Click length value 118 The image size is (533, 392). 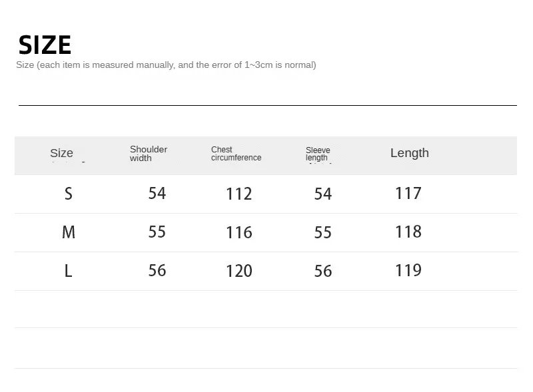point(408,232)
